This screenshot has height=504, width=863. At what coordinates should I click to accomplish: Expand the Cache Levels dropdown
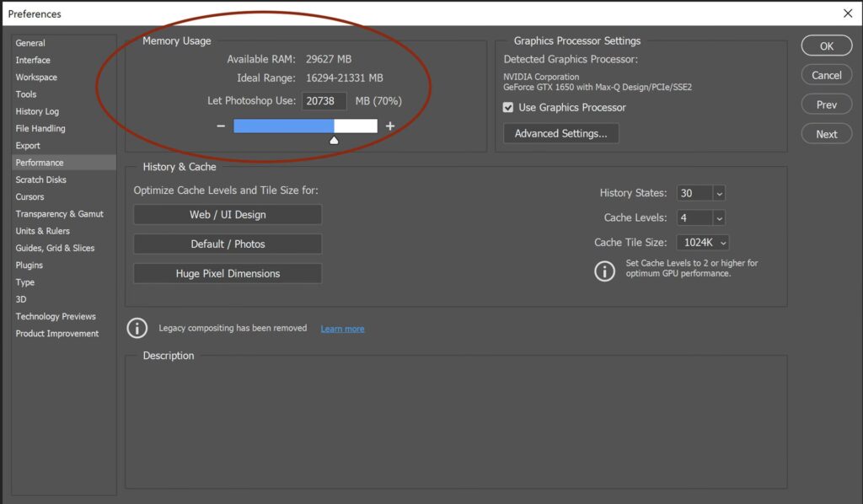[x=718, y=218]
